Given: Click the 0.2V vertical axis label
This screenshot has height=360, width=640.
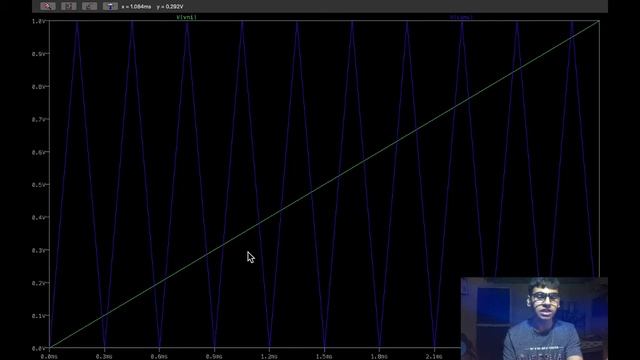Looking at the screenshot, I should (x=38, y=283).
